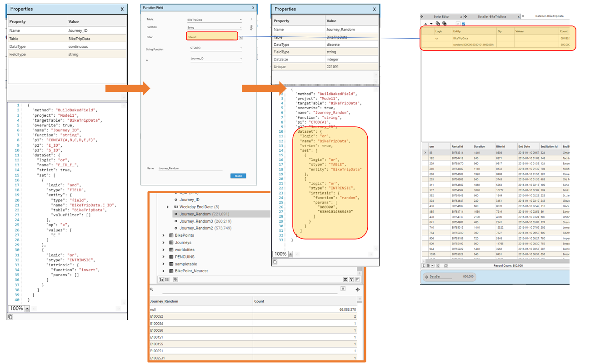Select the null row in value table
This screenshot has height=364, width=610.
[x=253, y=309]
